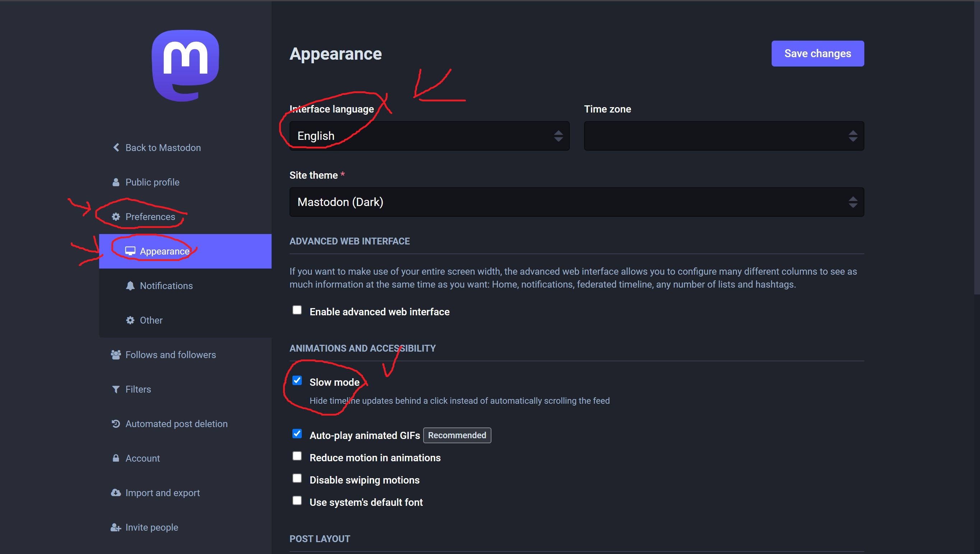Click the Slow mode label text
This screenshot has width=980, height=554.
[x=334, y=382]
